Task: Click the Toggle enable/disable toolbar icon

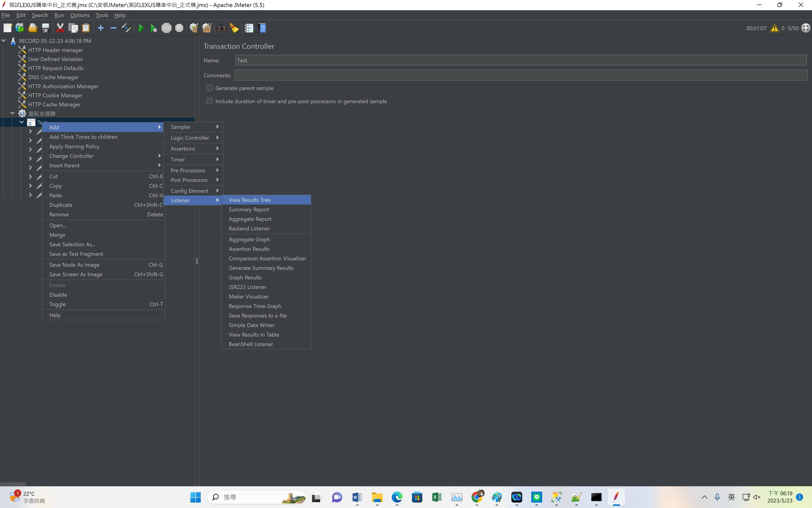Action: tap(126, 28)
